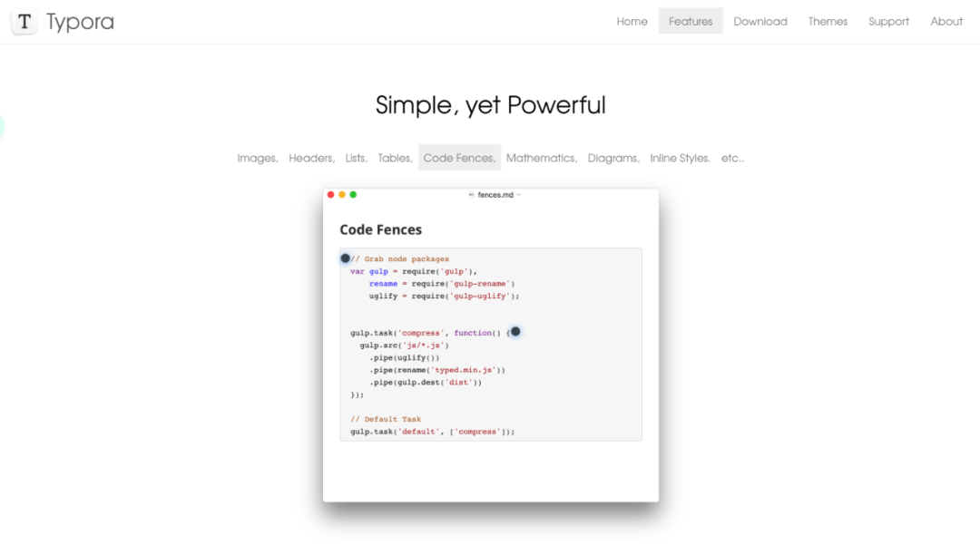
Task: Click the gulp.task('compress', function() line
Action: (430, 333)
